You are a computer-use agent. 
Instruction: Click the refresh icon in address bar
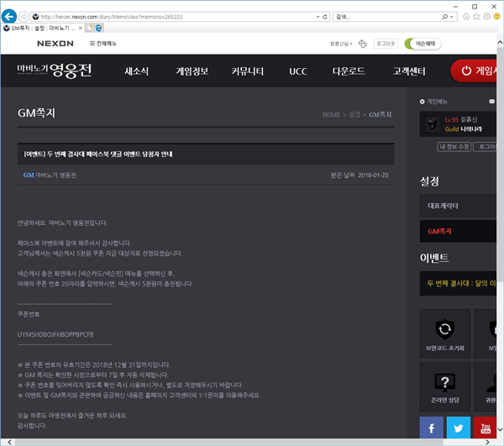point(325,17)
